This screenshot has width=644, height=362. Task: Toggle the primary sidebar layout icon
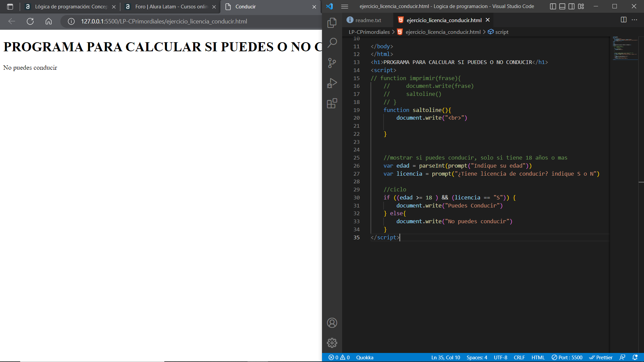coord(553,6)
